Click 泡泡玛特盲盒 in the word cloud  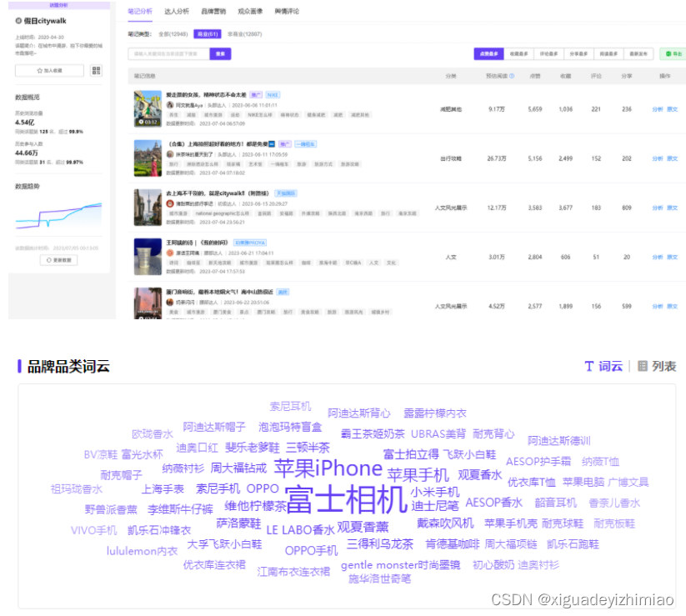coord(290,427)
